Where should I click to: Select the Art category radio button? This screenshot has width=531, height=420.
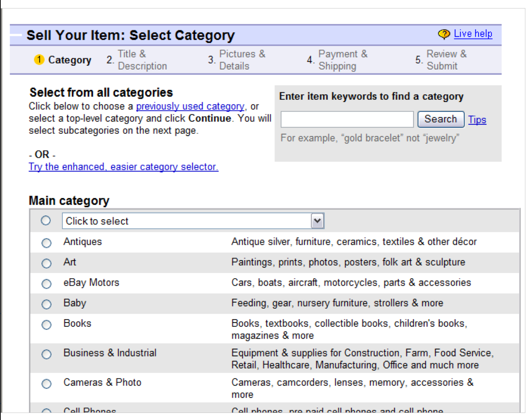pos(46,263)
